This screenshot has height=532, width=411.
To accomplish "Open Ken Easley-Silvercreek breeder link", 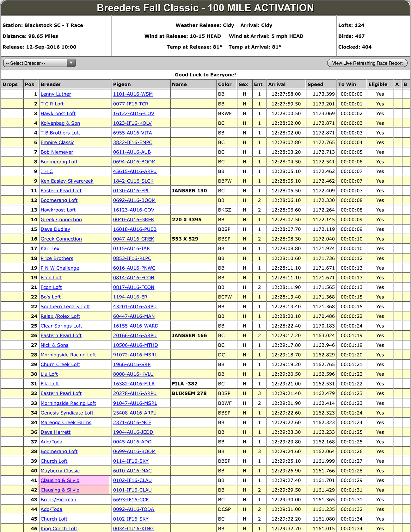I will tap(67, 181).
